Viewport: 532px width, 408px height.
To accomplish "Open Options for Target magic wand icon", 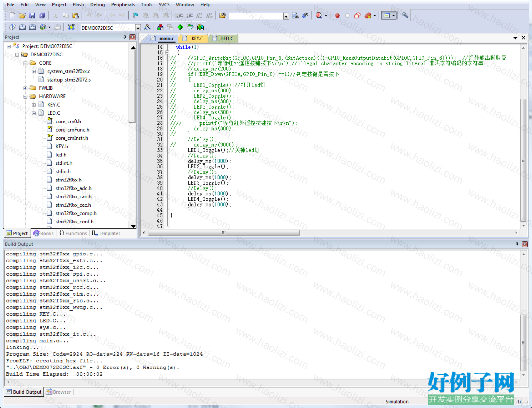I will click(x=147, y=27).
